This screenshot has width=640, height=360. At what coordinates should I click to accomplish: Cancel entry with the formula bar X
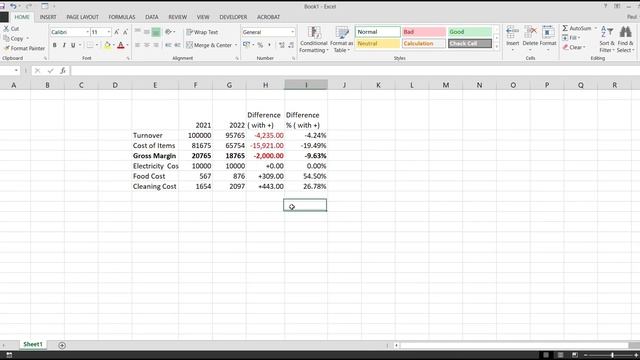[x=37, y=71]
